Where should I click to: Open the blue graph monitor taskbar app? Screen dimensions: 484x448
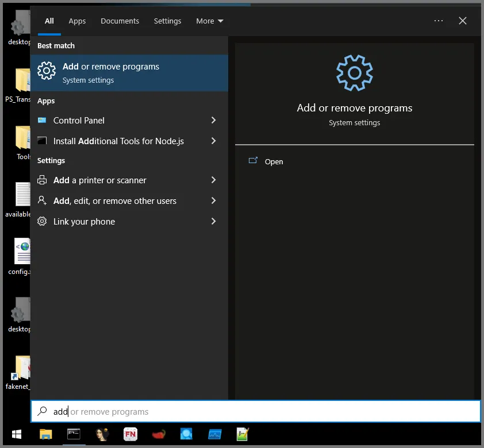215,434
